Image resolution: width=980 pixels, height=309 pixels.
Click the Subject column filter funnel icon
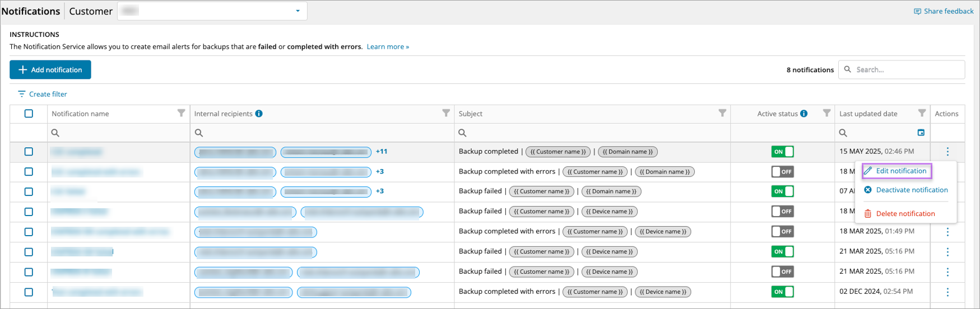722,113
